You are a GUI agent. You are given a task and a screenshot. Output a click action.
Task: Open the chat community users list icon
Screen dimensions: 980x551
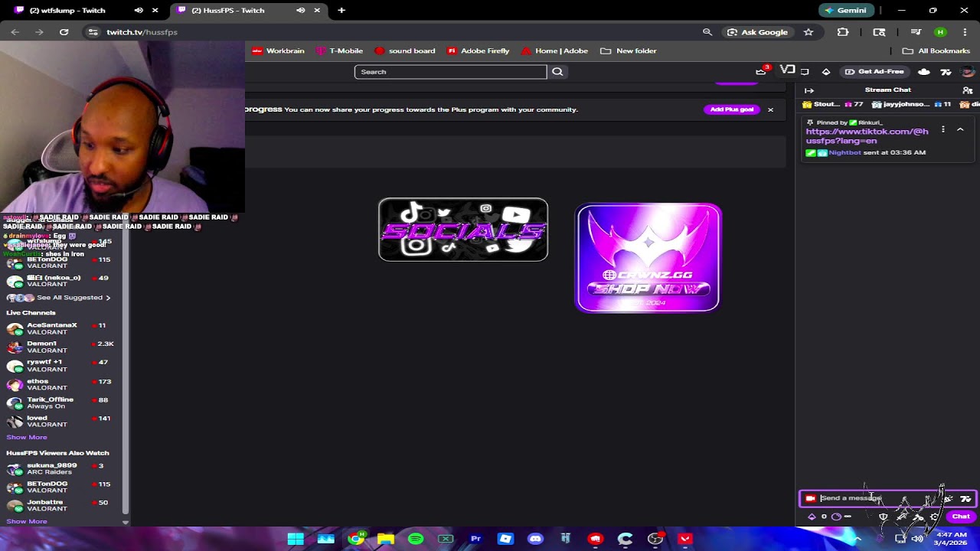coord(968,90)
